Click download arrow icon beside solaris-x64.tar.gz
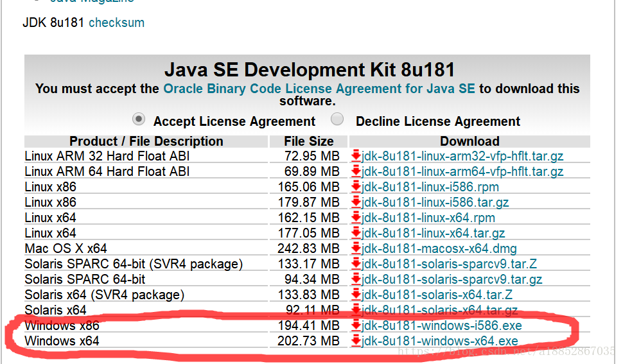The height and width of the screenshot is (364, 623). tap(356, 309)
